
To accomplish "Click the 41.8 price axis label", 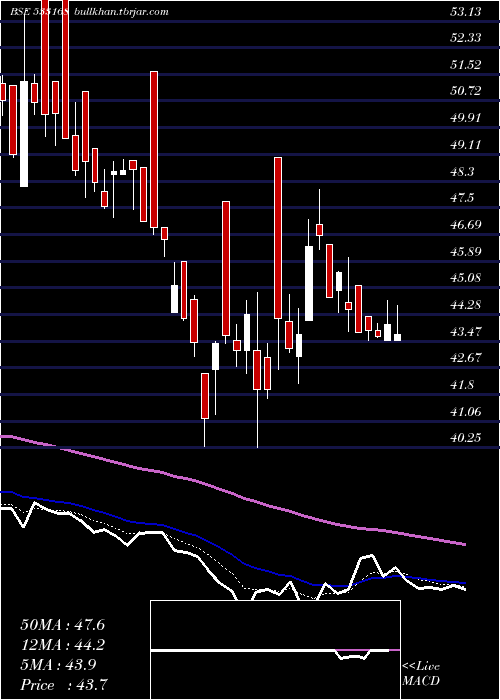I will coord(462,385).
